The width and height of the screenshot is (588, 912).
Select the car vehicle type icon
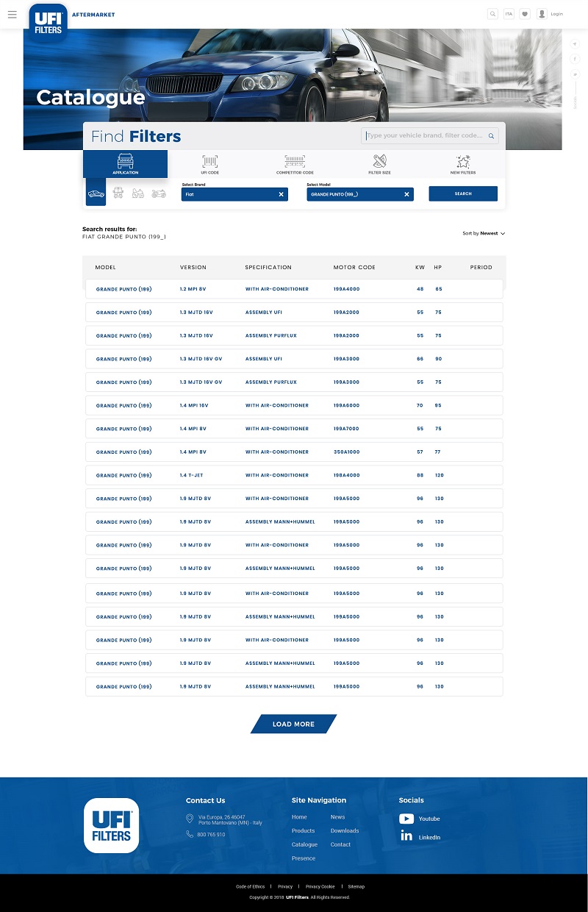(96, 193)
